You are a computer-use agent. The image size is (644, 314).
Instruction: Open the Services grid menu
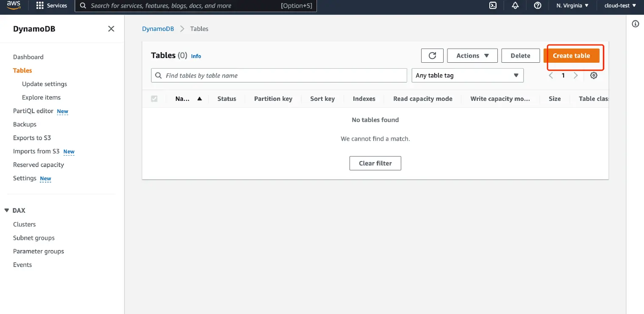coord(40,6)
